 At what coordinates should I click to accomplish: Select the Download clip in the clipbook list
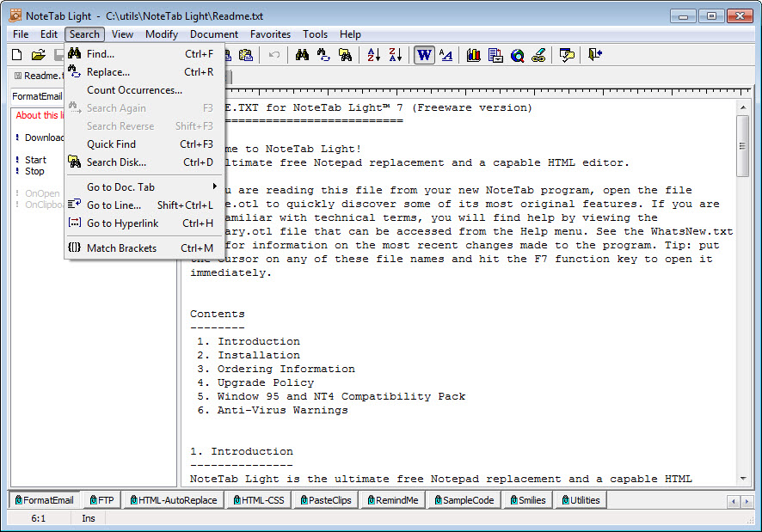[x=44, y=138]
